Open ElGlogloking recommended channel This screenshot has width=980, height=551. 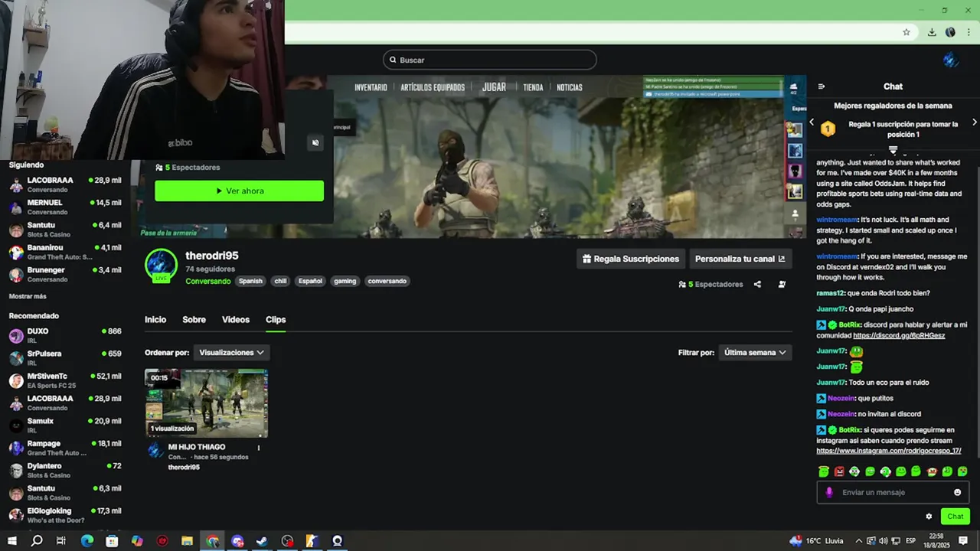[65, 515]
